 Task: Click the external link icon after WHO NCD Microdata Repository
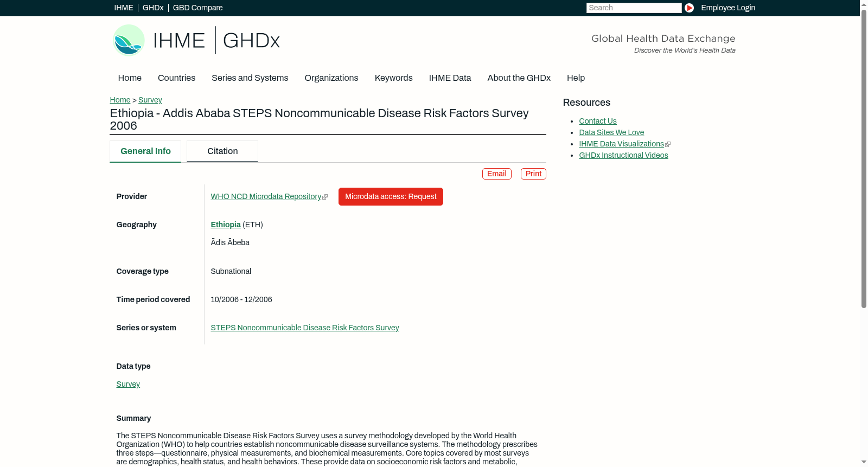coord(325,197)
